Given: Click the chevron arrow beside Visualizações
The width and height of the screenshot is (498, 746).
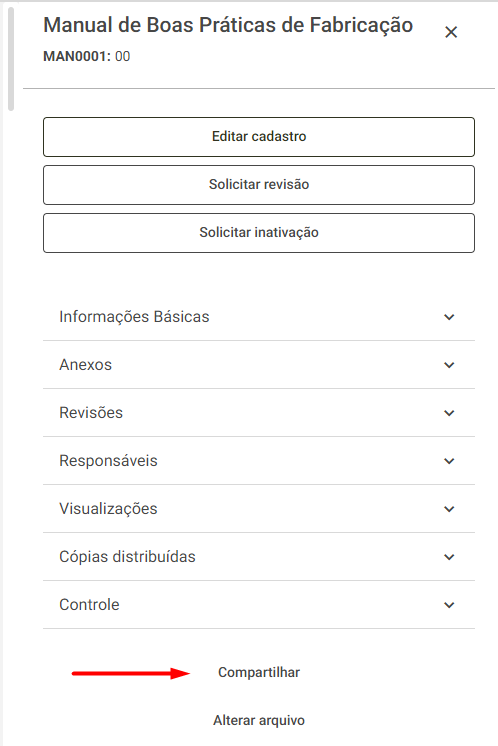Looking at the screenshot, I should [x=449, y=509].
